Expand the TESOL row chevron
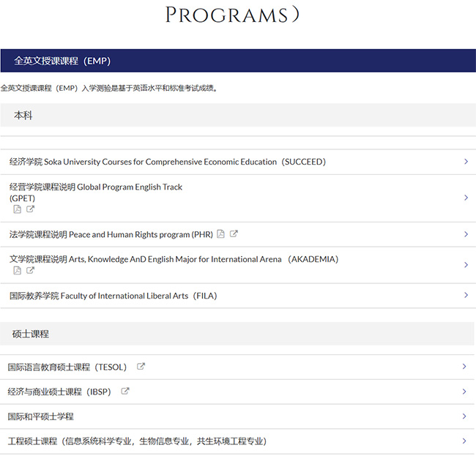This screenshot has width=476, height=456. (x=464, y=366)
